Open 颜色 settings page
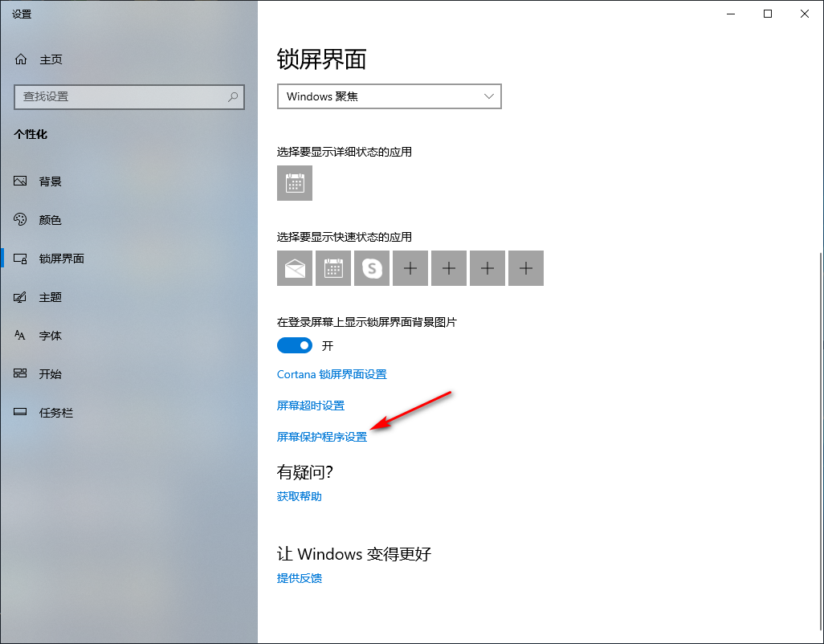The height and width of the screenshot is (644, 824). point(50,220)
